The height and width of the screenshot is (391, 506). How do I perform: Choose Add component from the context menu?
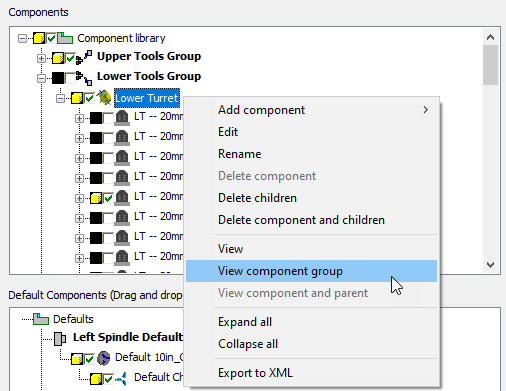(311, 110)
